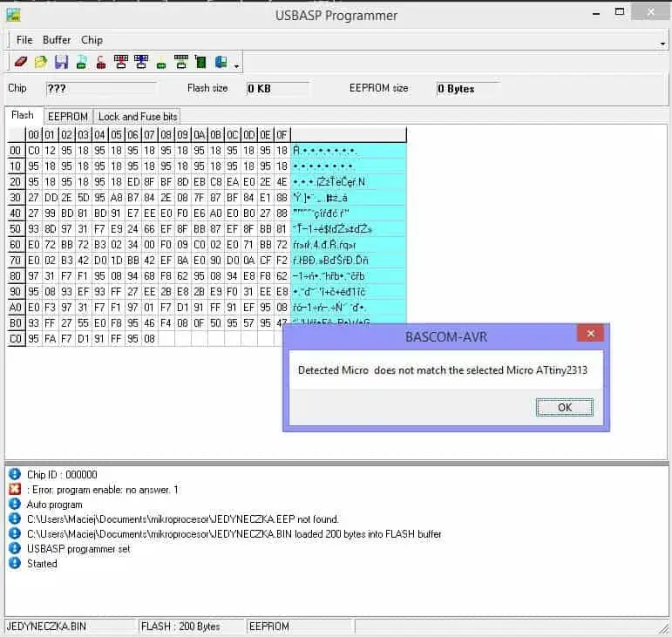Click the info icon beside Auto program
Viewport: 672px width, 637px height.
click(x=15, y=504)
